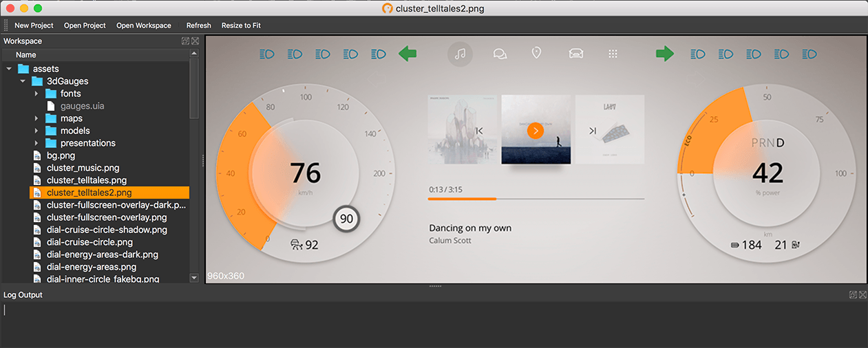This screenshot has width=868, height=348.
Task: Click the chat bubbles icon in the preview
Action: pyautogui.click(x=499, y=54)
